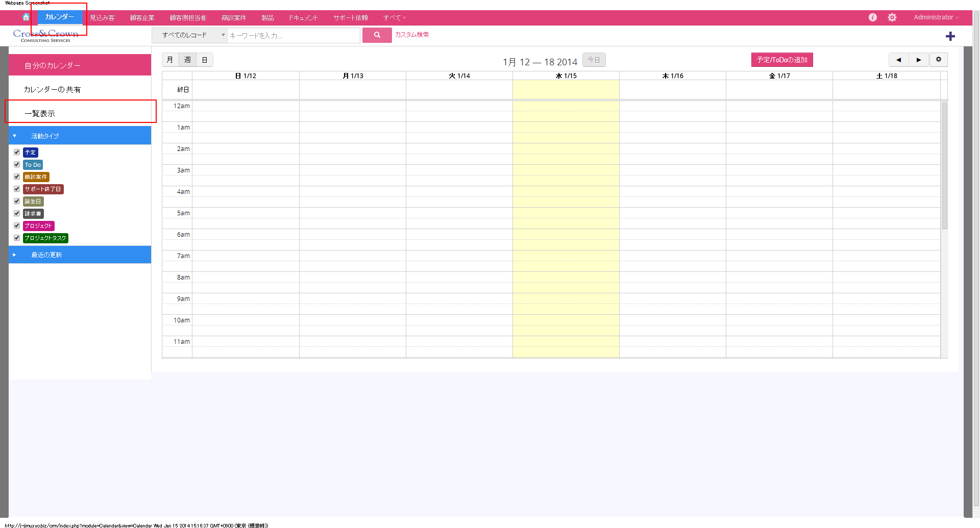
Task: Click the 予定/ToDoの追加 button
Action: pos(781,60)
